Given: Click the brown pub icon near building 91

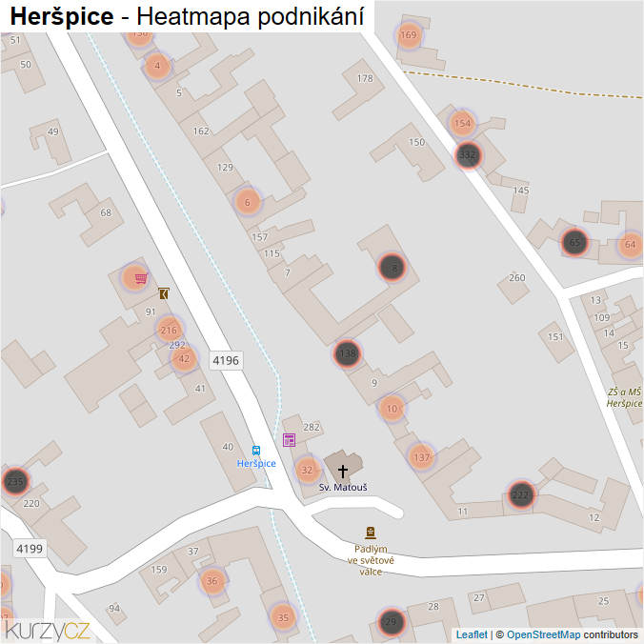Looking at the screenshot, I should point(164,293).
